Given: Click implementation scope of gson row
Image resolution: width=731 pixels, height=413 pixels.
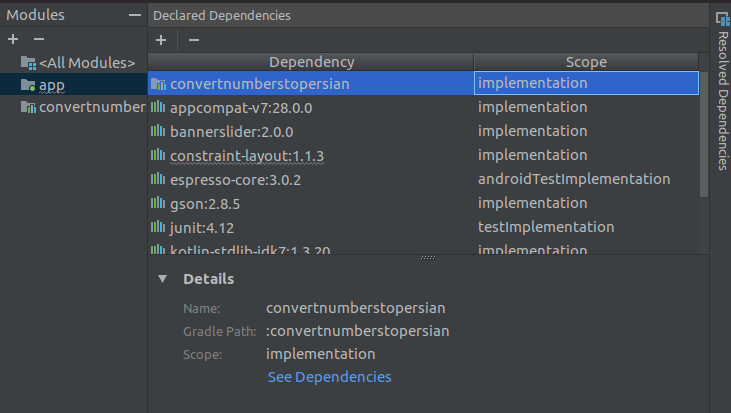Looking at the screenshot, I should [532, 203].
